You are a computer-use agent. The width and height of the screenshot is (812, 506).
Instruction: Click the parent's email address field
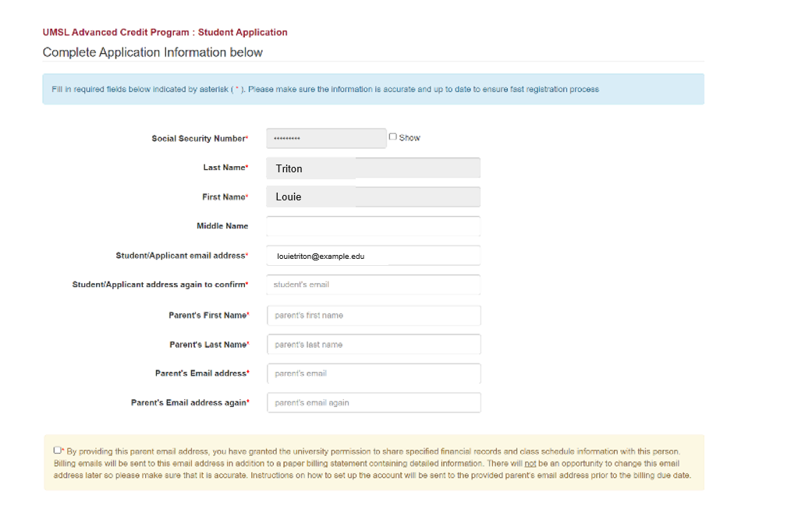pos(373,373)
